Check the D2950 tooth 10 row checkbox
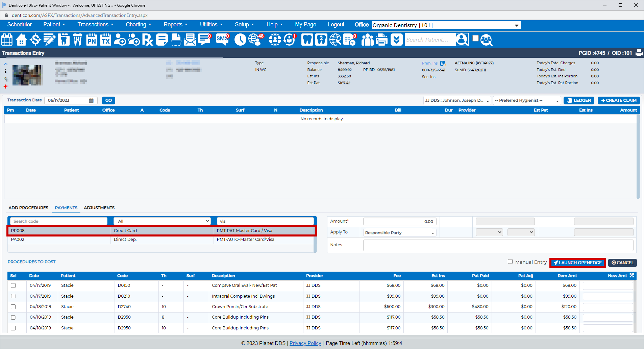The image size is (644, 349). click(13, 328)
